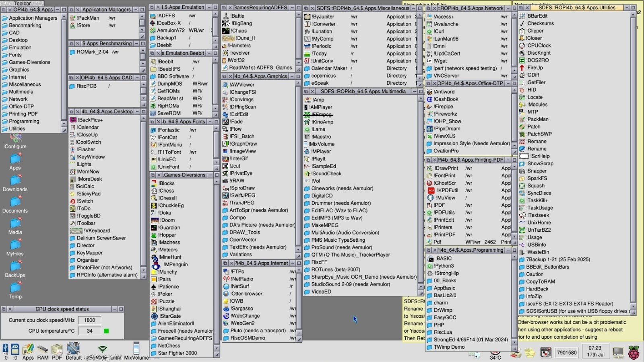Open !Snapper utility
The image size is (644, 362).
(x=533, y=171)
